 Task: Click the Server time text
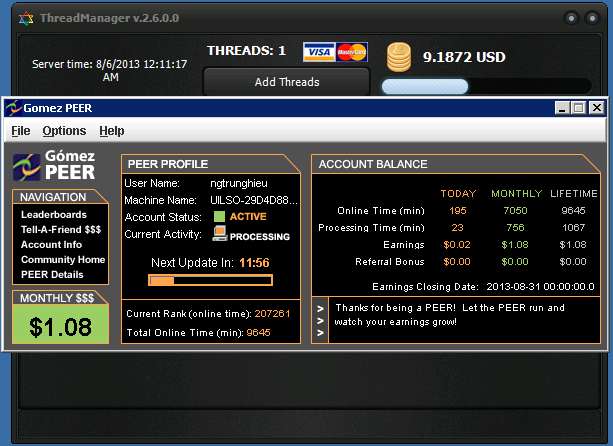[109, 70]
